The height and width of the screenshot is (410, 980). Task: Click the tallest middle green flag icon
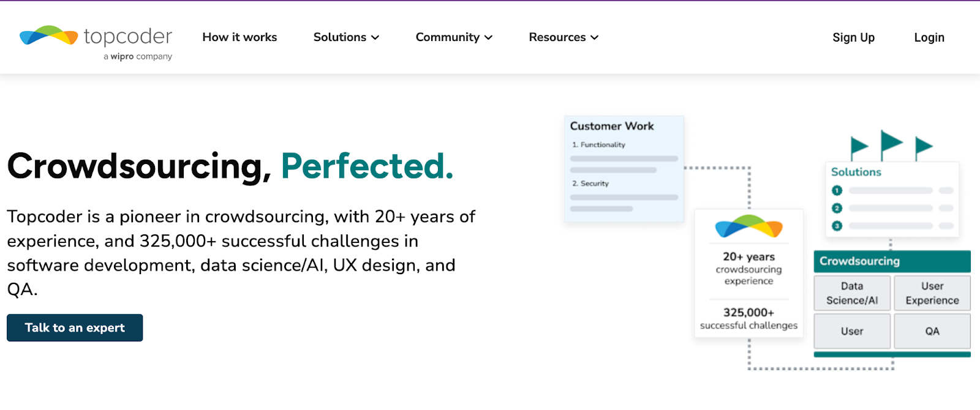pos(891,144)
